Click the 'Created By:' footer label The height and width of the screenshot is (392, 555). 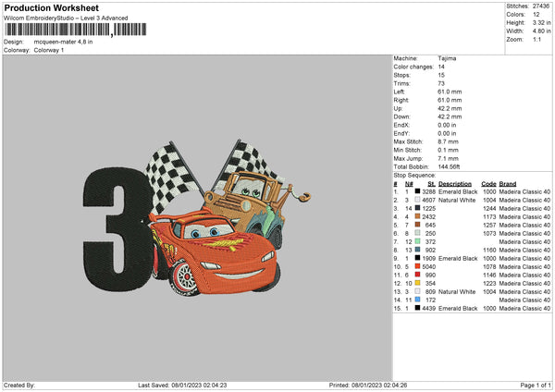(19, 385)
